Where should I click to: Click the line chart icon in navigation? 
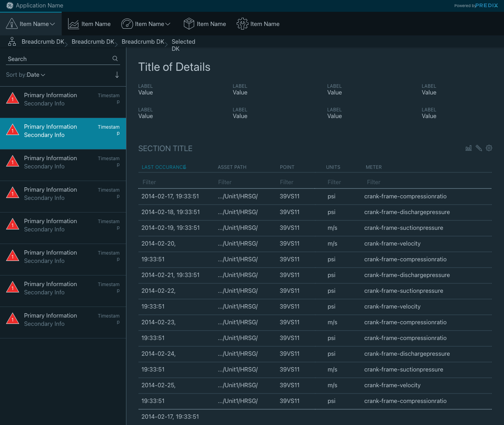(74, 24)
